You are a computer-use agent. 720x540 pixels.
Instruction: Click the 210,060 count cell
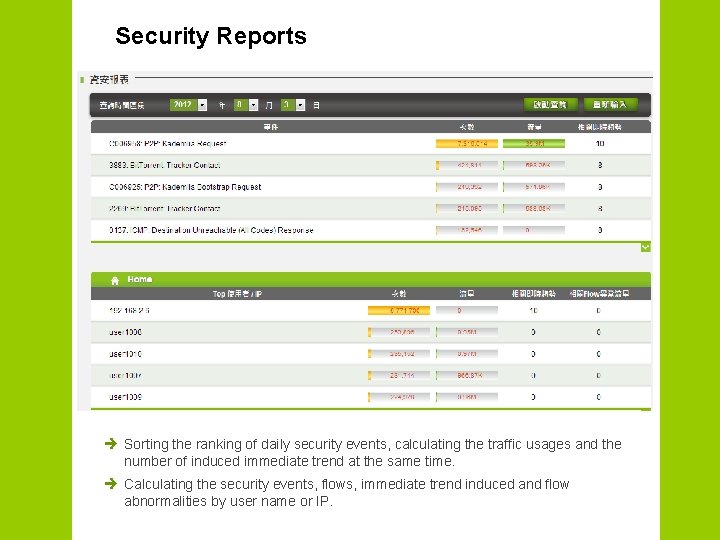click(x=469, y=208)
